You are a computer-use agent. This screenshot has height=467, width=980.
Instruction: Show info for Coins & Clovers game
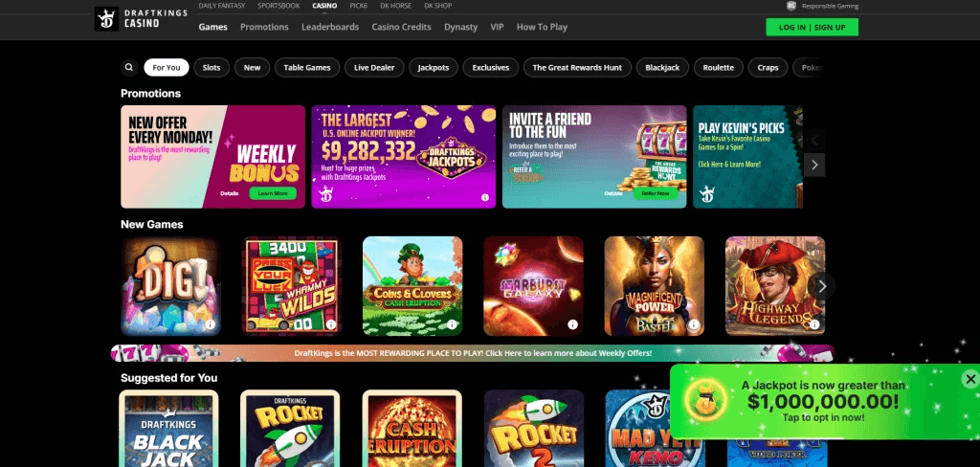coord(452,324)
